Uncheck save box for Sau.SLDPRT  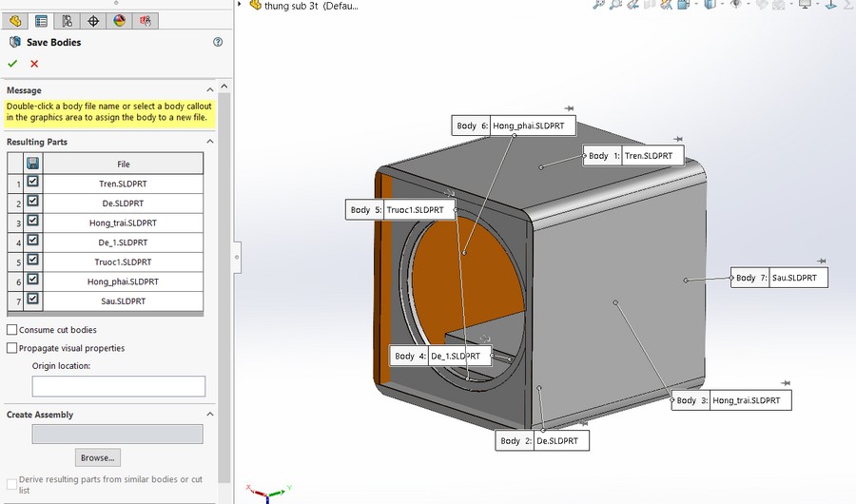coord(32,299)
